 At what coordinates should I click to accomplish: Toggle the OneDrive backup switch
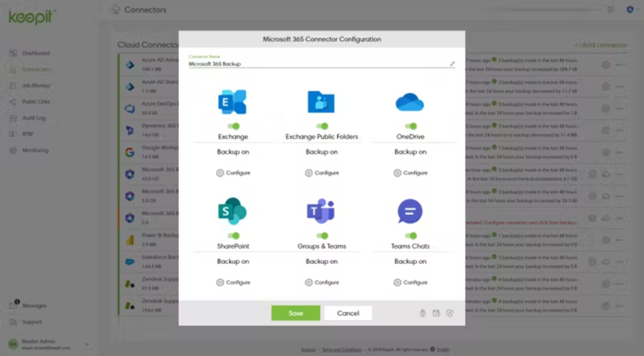coord(411,126)
